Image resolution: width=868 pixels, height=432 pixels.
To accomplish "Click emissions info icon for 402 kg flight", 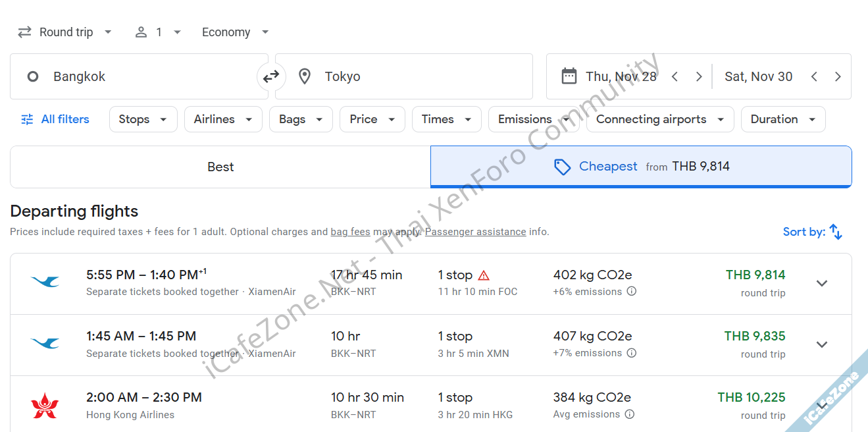I will click(x=631, y=292).
